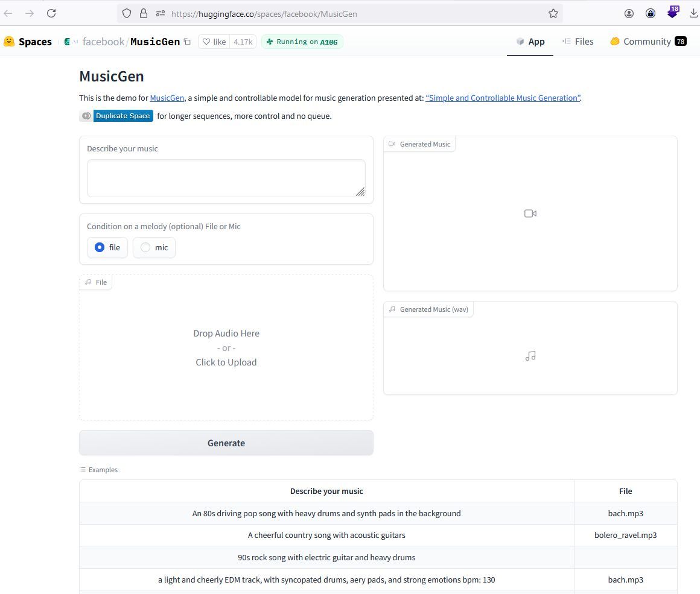Image resolution: width=700 pixels, height=594 pixels.
Task: Open the downloads arrow icon
Action: tap(693, 13)
